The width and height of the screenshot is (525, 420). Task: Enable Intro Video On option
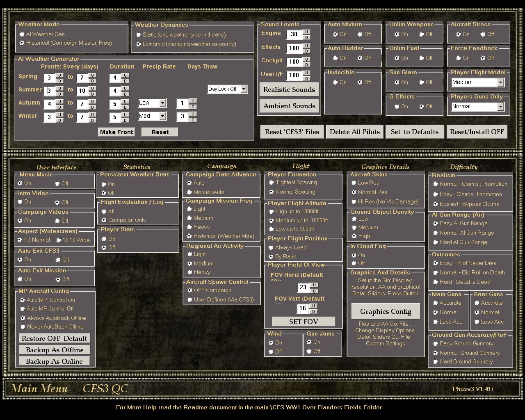pos(20,202)
